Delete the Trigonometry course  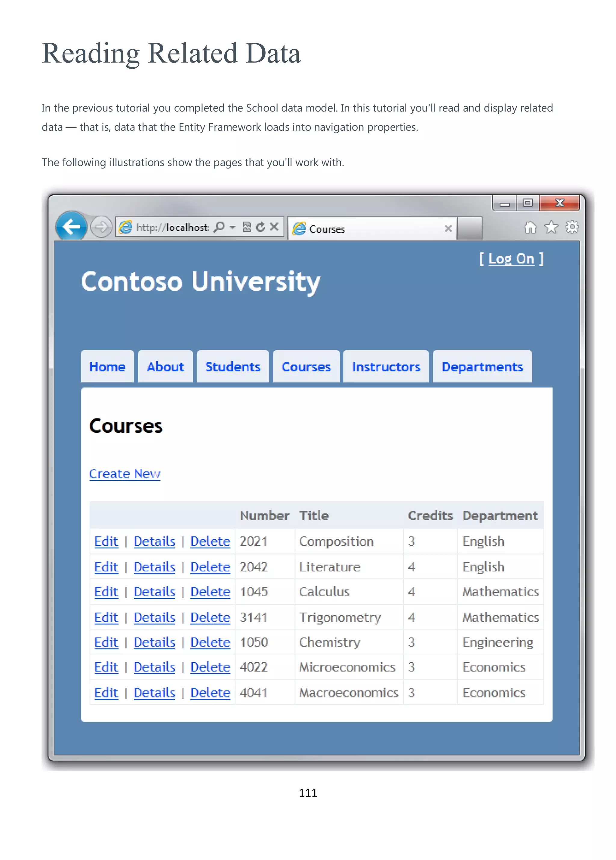pyautogui.click(x=210, y=618)
